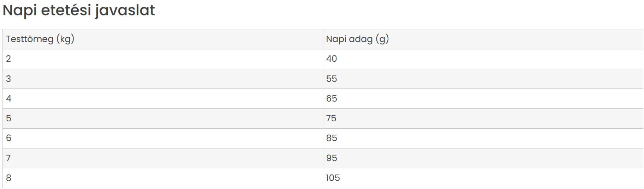Click the body weight cell showing 2
The height and width of the screenshot is (189, 644).
(x=163, y=59)
